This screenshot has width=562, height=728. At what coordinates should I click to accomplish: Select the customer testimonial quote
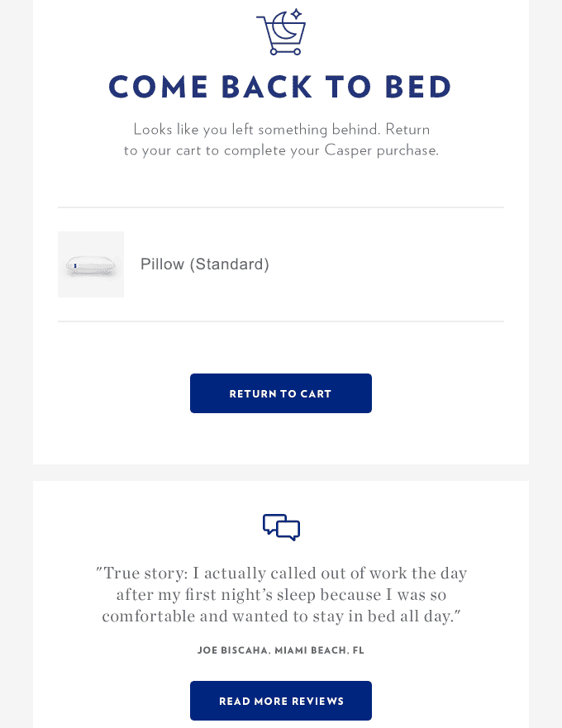[281, 593]
